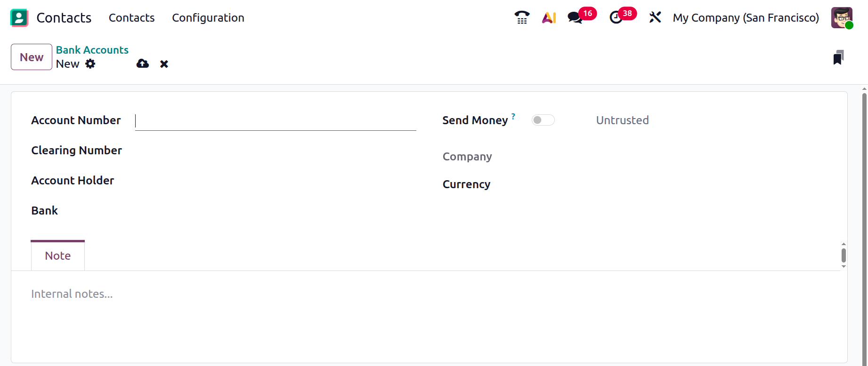Open the user avatar menu
The width and height of the screenshot is (868, 366).
coord(842,18)
